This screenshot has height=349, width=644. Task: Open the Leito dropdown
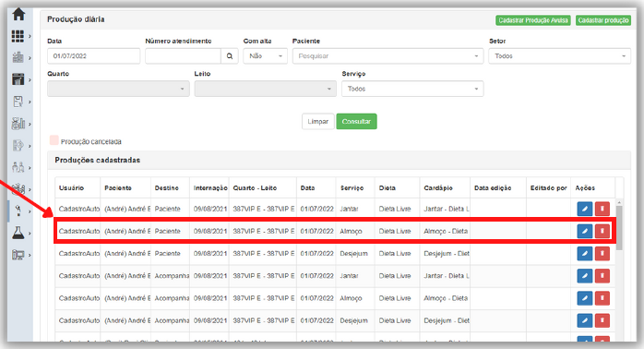[266, 89]
